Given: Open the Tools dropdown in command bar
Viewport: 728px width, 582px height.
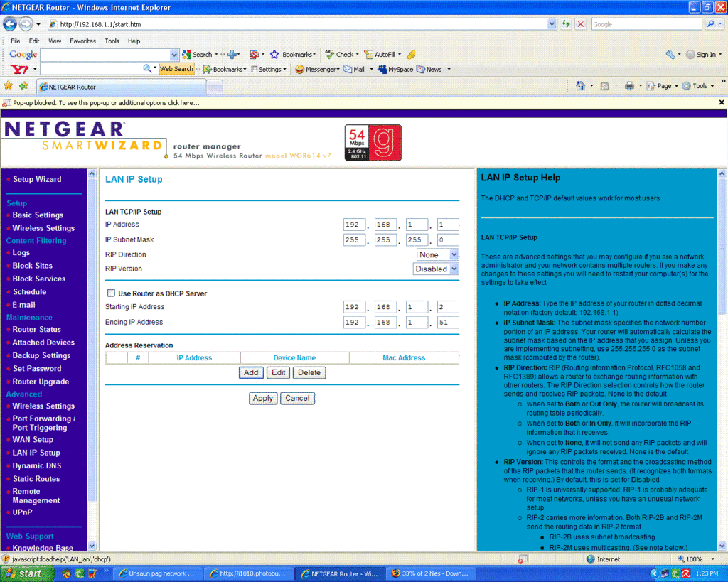Looking at the screenshot, I should click(698, 86).
